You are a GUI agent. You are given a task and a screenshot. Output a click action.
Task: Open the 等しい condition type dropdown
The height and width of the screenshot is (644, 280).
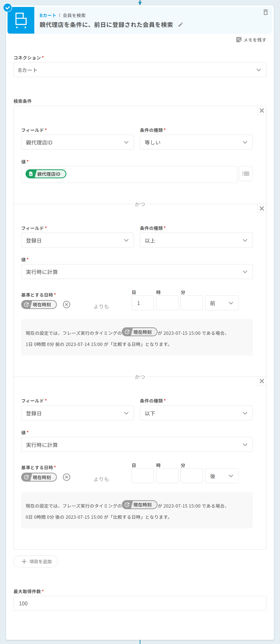196,142
